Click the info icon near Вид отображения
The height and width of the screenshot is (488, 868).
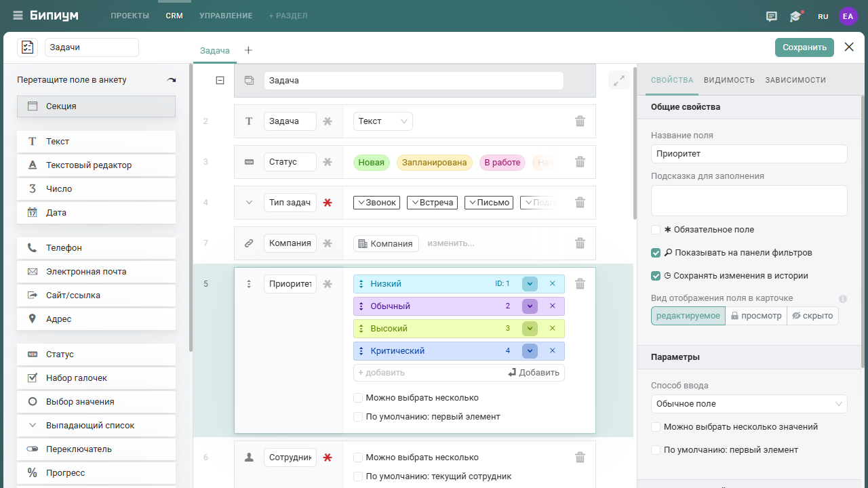pos(843,299)
